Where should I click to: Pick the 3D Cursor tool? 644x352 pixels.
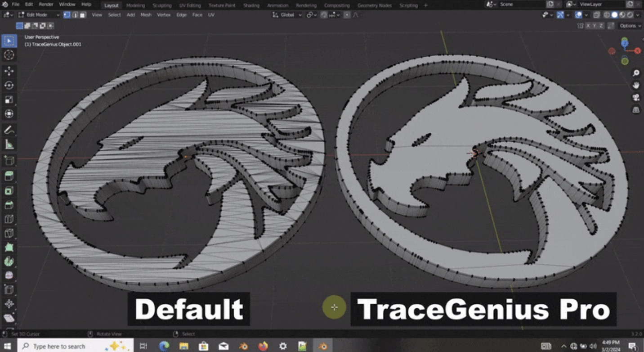click(9, 55)
